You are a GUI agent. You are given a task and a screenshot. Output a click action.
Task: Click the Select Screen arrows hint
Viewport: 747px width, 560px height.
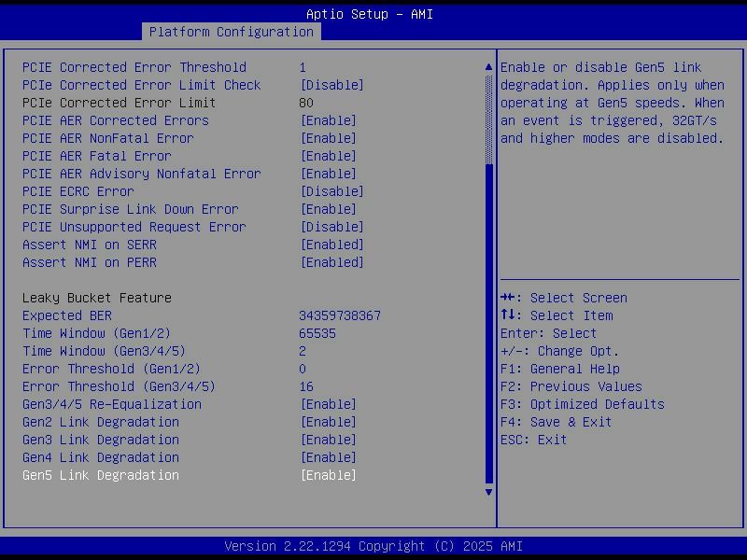point(564,298)
